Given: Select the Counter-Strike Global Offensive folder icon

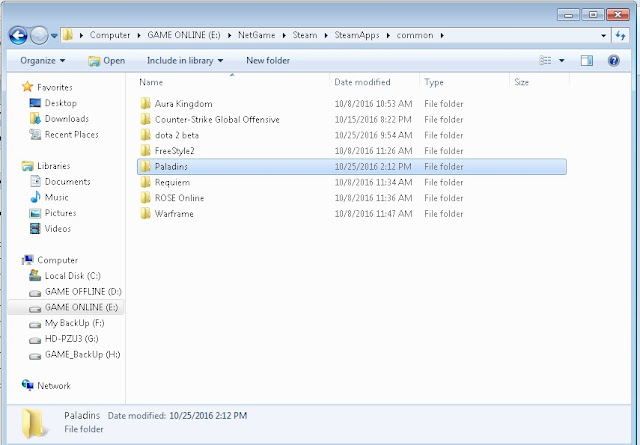Looking at the screenshot, I should pos(145,119).
